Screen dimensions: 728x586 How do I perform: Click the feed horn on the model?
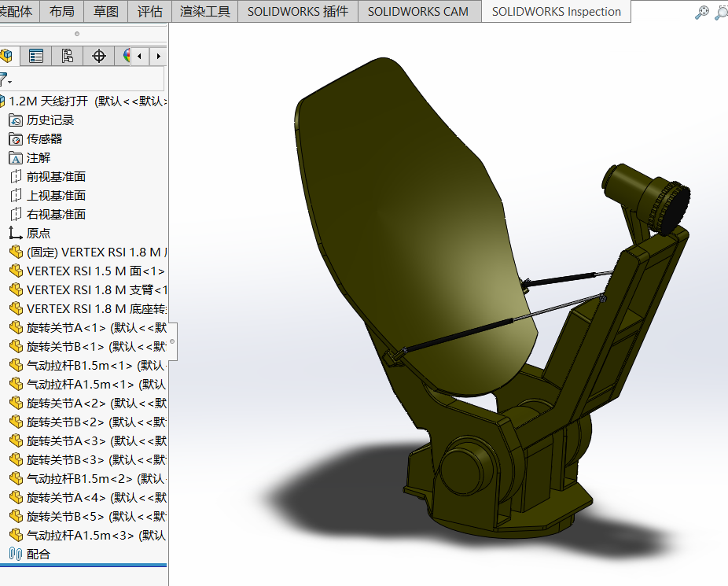tap(648, 197)
